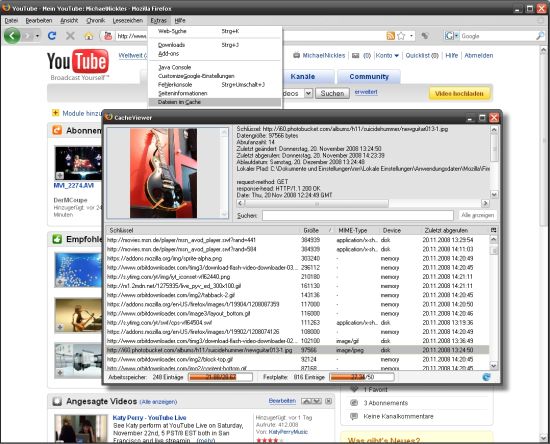Click the orange RSS feed icon
This screenshot has width=550, height=444.
tap(390, 36)
